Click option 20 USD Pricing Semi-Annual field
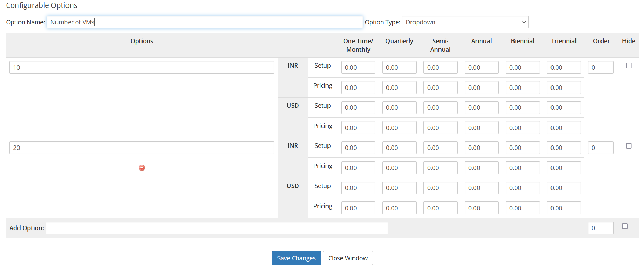The image size is (644, 269). tap(440, 208)
